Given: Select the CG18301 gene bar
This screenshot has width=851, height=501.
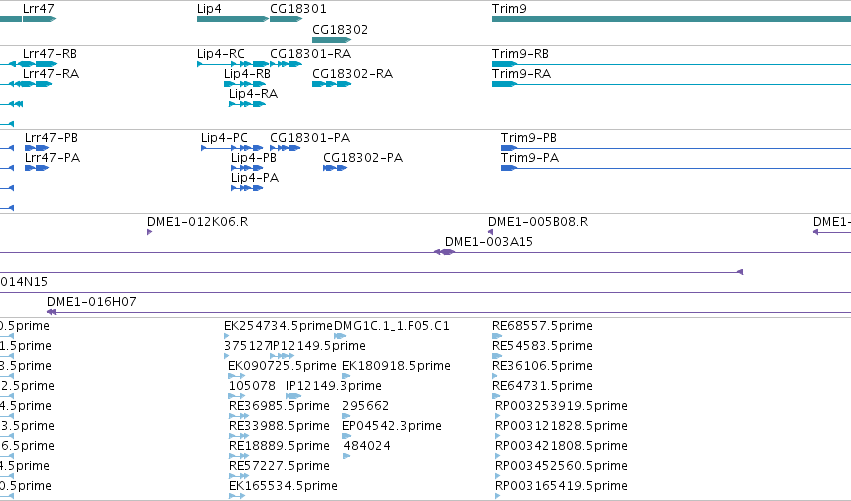Looking at the screenshot, I should tap(286, 19).
